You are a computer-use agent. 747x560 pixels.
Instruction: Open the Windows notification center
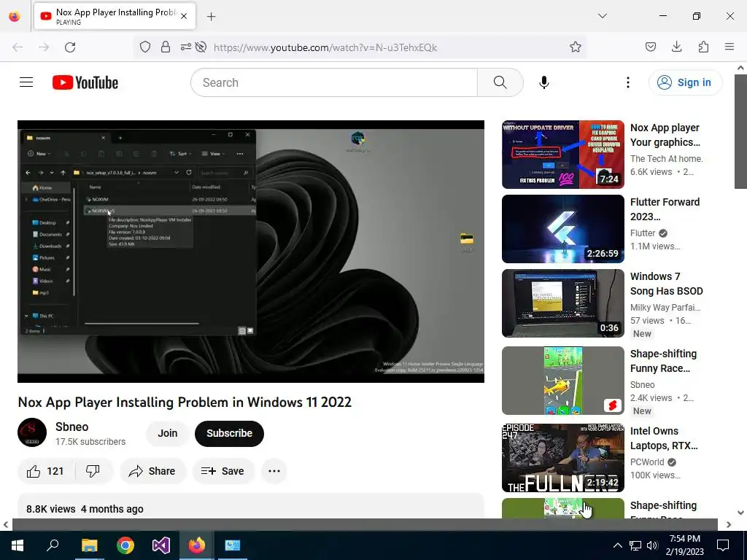tap(723, 545)
